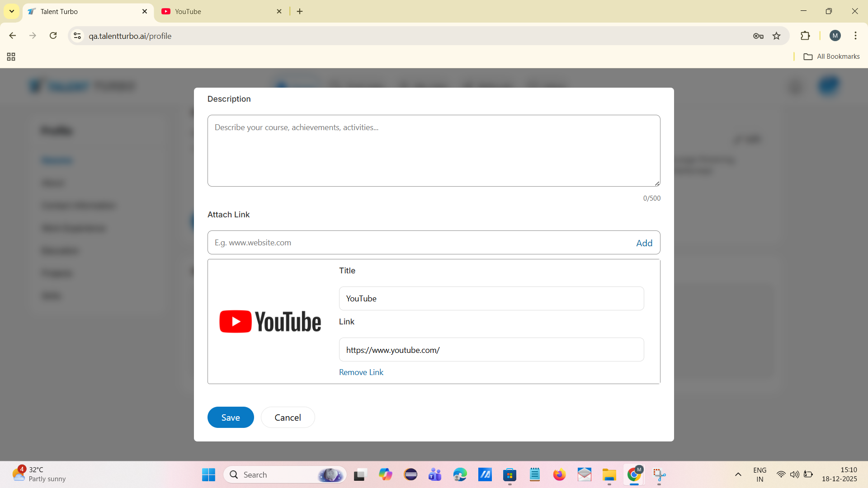
Task: Open the Mail app on the taskbar
Action: click(x=585, y=474)
